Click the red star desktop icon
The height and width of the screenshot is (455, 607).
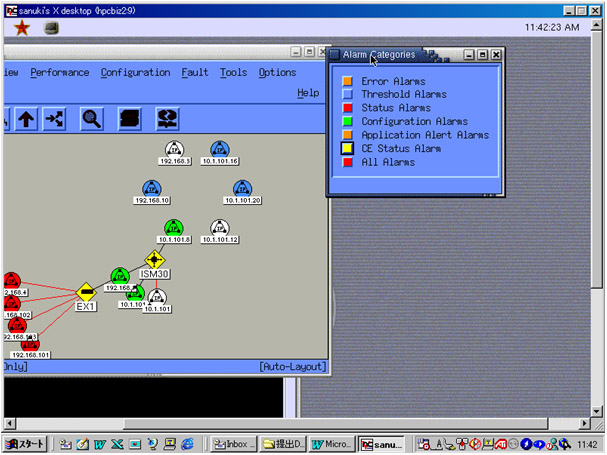coord(21,28)
